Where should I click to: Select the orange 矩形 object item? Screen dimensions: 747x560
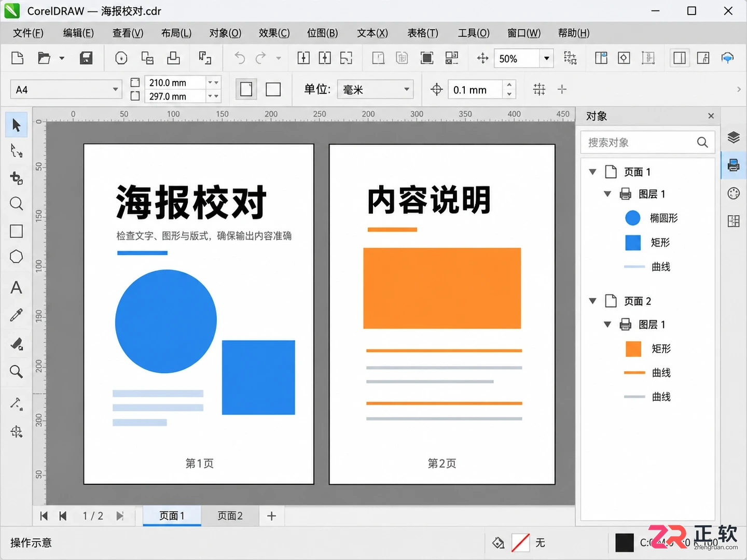pyautogui.click(x=648, y=349)
